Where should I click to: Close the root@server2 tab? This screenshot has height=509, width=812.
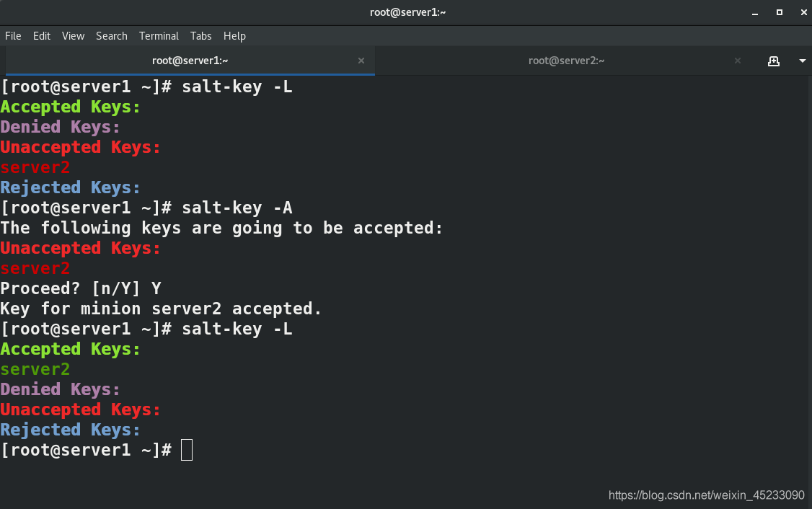tap(738, 61)
